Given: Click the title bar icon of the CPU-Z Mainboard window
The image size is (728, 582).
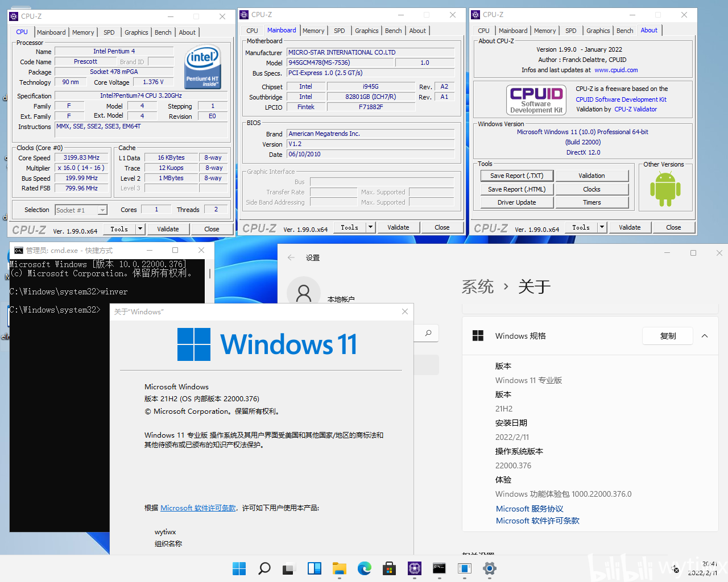Looking at the screenshot, I should point(244,15).
